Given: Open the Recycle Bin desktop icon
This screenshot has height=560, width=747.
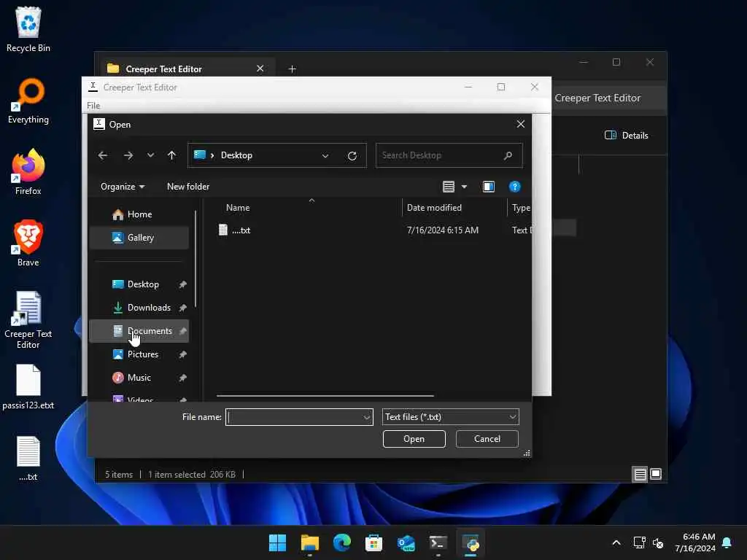Looking at the screenshot, I should tap(28, 29).
